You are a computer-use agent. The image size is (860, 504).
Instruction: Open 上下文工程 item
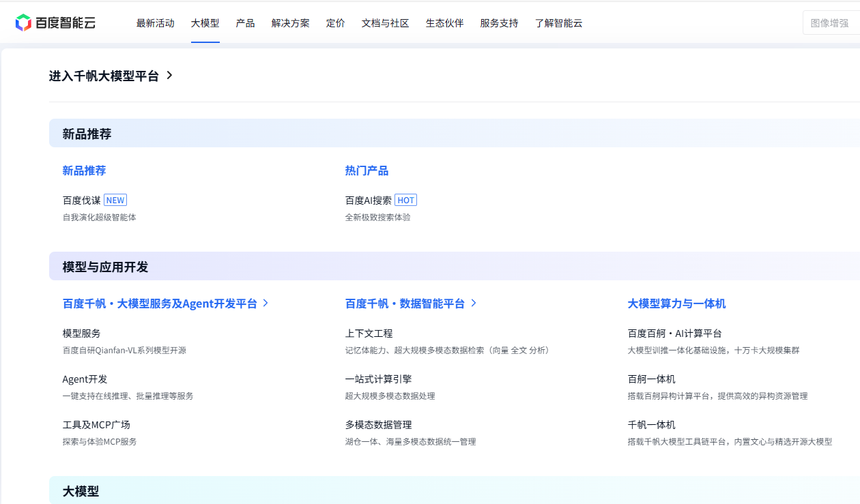click(369, 333)
